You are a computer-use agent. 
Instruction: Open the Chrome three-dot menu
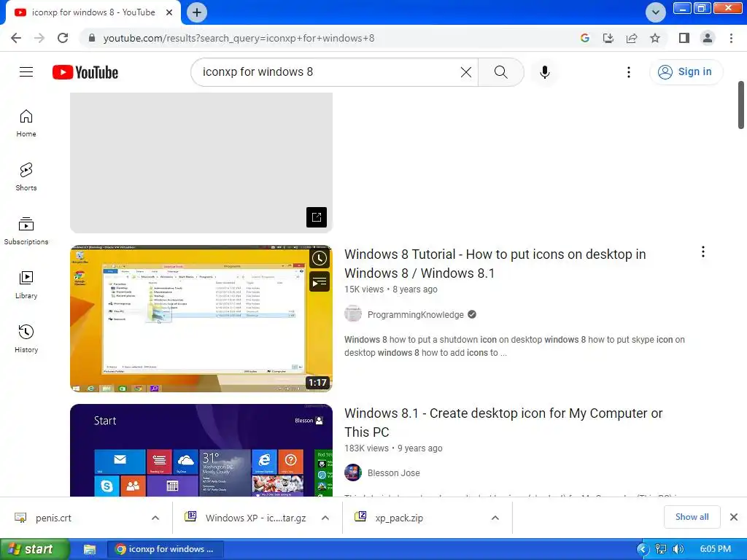click(731, 38)
